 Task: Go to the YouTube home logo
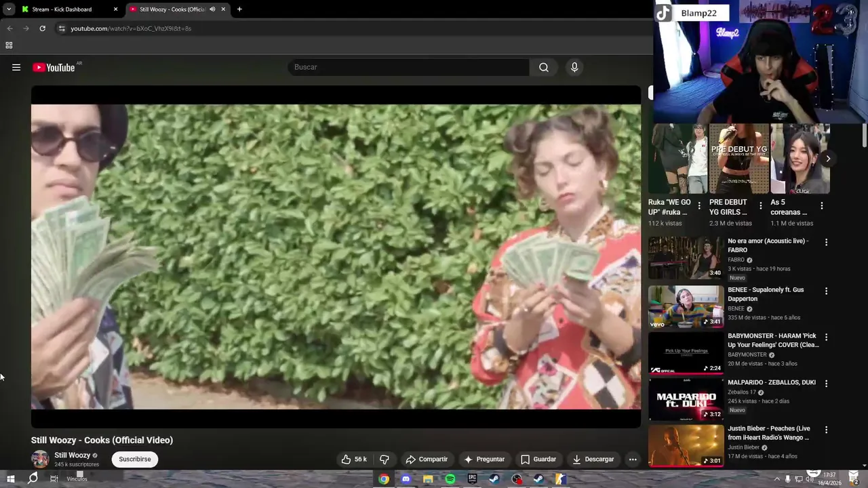[54, 67]
